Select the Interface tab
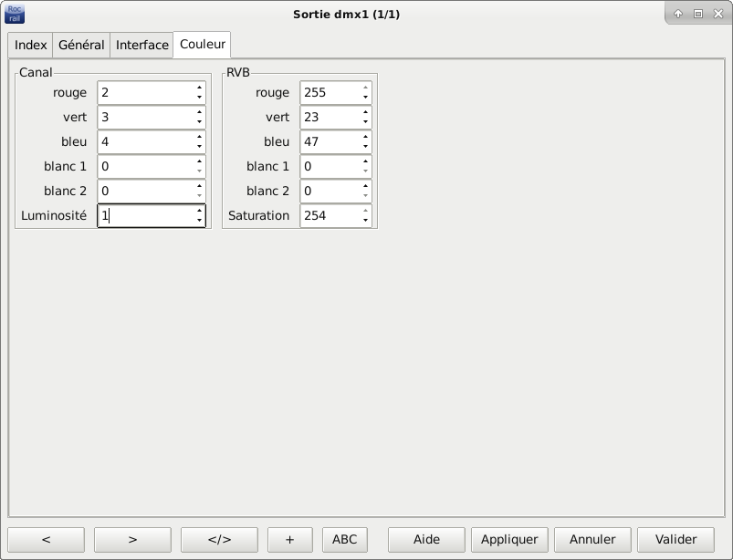This screenshot has width=733, height=560. click(x=141, y=45)
